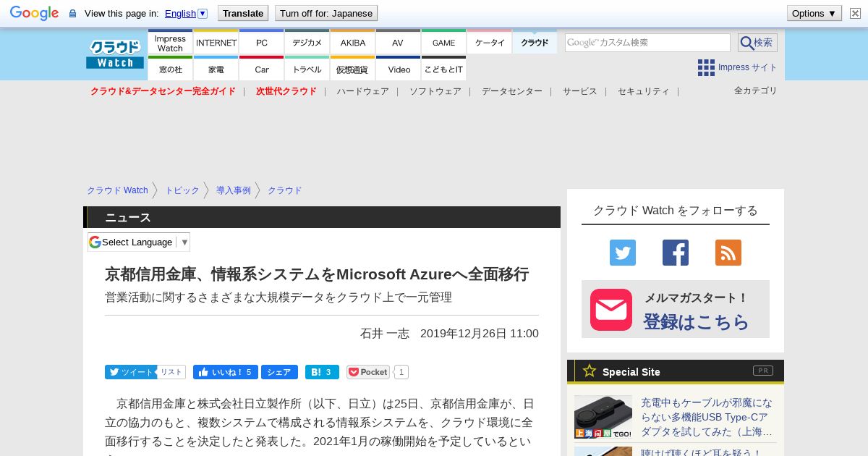
Task: Click トピック breadcrumb link
Action: coord(182,190)
